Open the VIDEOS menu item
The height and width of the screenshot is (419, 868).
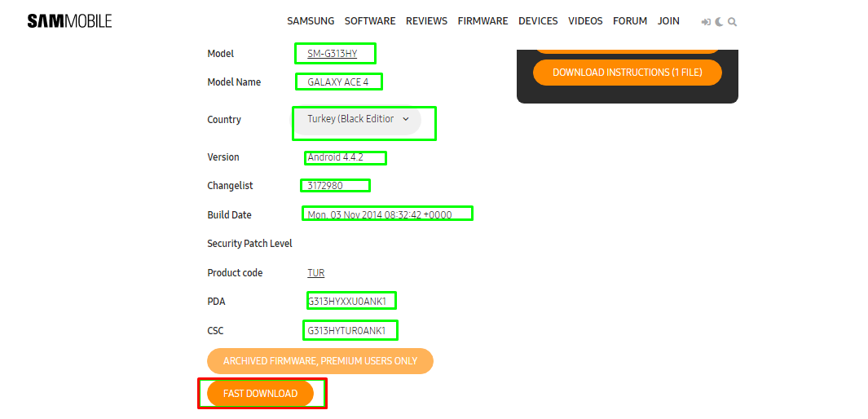[x=585, y=21]
